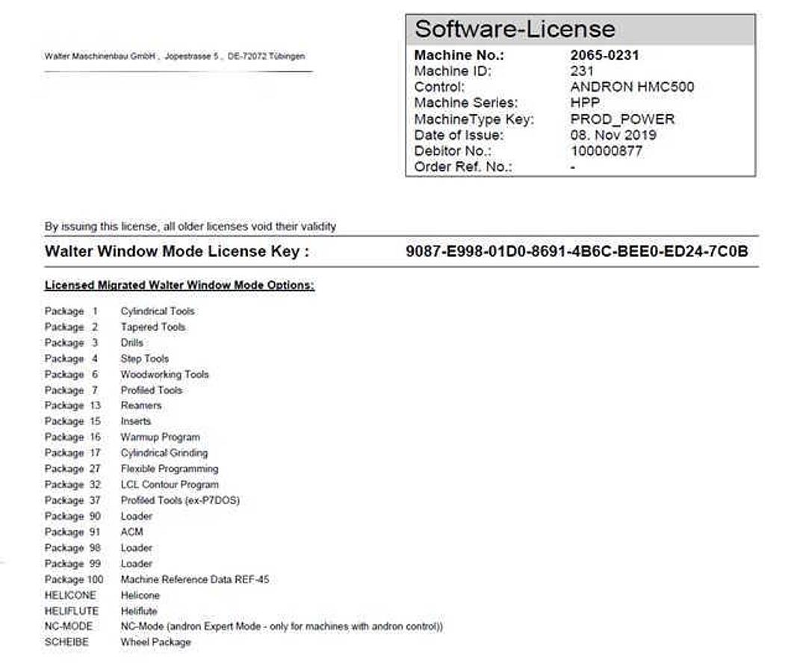Select the Warmup Program entry
Image resolution: width=785 pixels, height=672 pixels.
[160, 437]
